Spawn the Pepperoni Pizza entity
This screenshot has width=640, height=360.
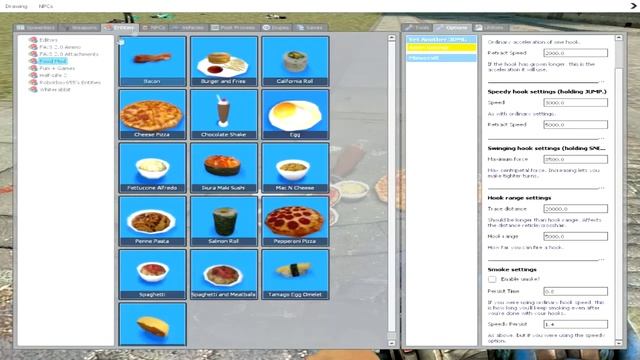coord(295,221)
